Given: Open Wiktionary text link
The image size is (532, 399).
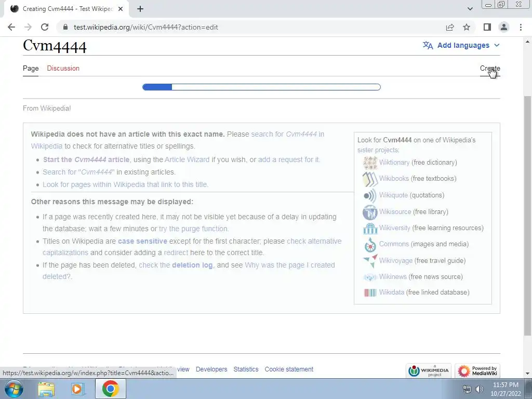Looking at the screenshot, I should pos(394,163).
